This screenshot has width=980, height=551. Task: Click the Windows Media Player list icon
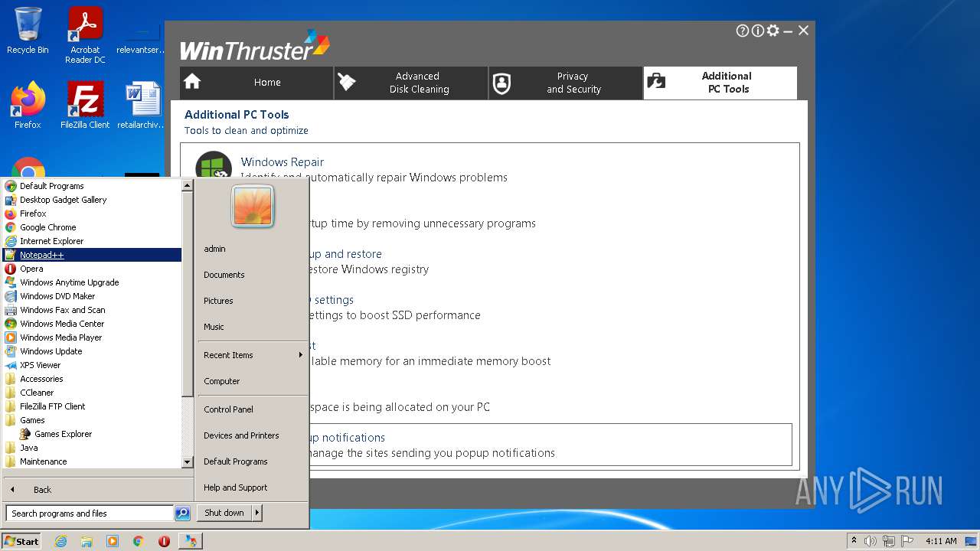pyautogui.click(x=11, y=337)
